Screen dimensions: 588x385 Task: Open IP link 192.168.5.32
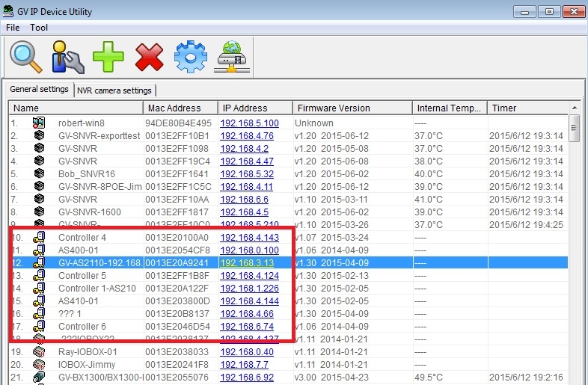click(x=247, y=174)
